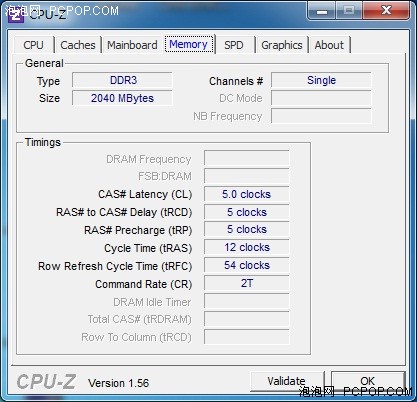Viewport: 417px width, 402px height.
Task: Click the maximize button in title bar
Action: pyautogui.click(x=349, y=11)
